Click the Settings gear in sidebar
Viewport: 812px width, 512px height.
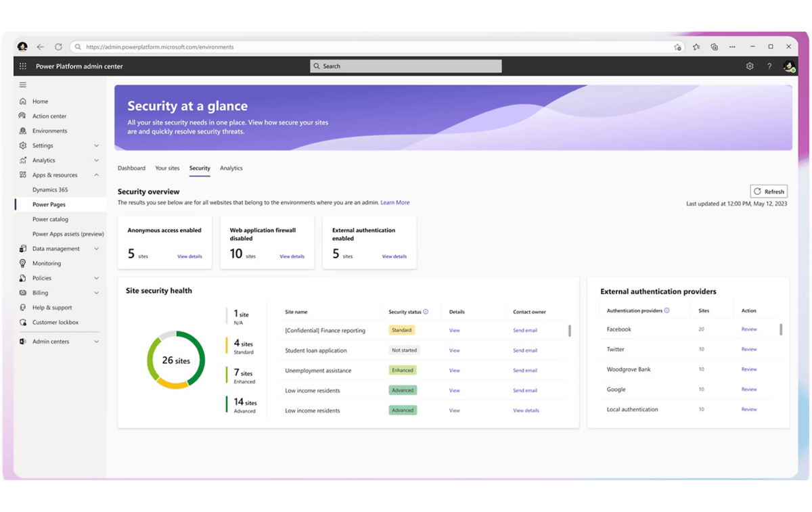coord(23,145)
